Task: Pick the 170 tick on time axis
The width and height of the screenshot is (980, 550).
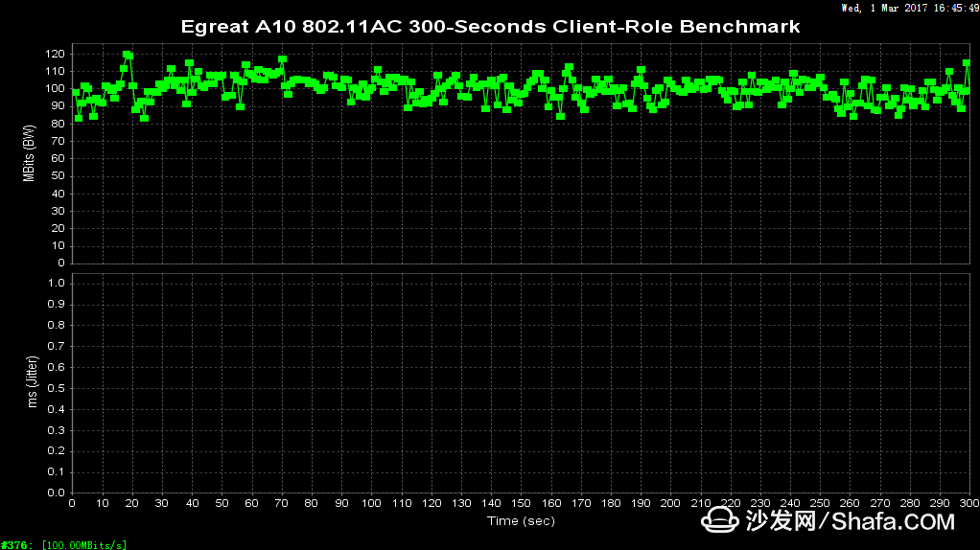Action: (581, 503)
